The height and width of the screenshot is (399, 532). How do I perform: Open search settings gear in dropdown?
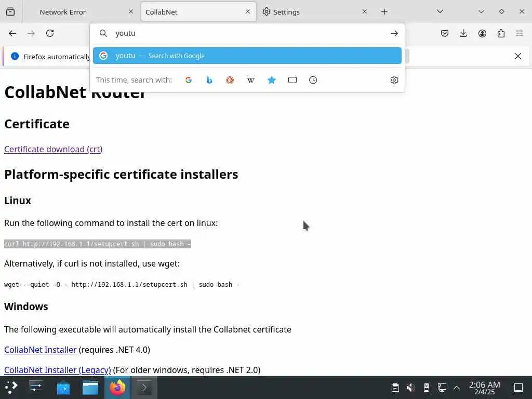coord(394,80)
